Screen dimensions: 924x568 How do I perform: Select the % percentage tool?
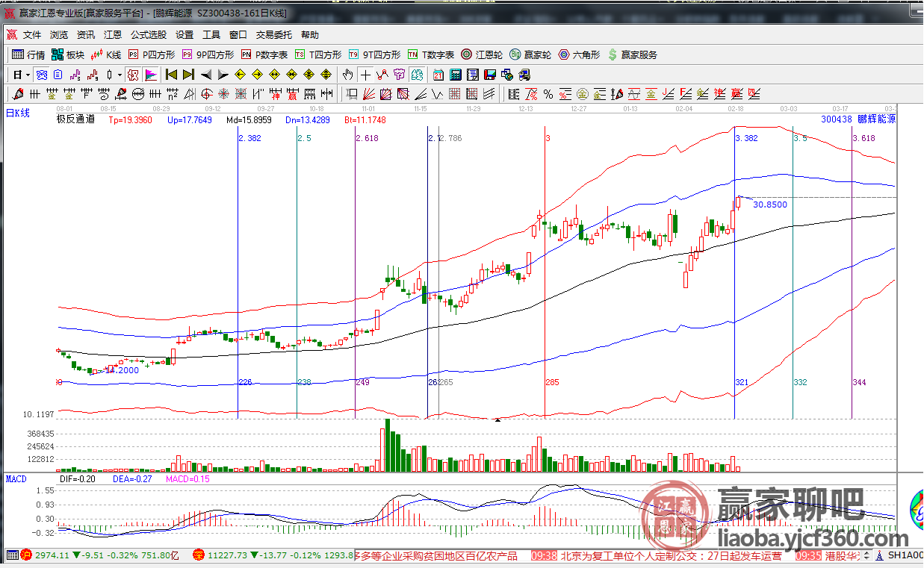click(x=548, y=94)
